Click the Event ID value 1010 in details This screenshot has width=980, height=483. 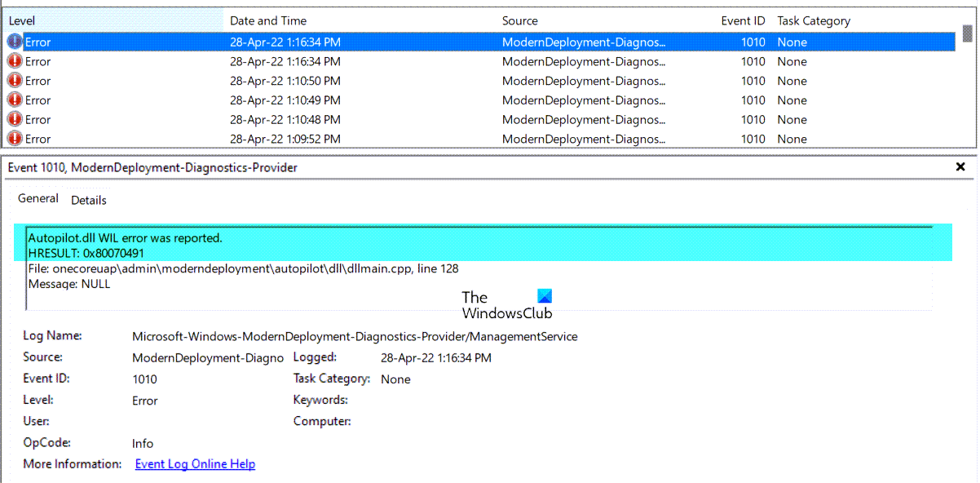(144, 379)
